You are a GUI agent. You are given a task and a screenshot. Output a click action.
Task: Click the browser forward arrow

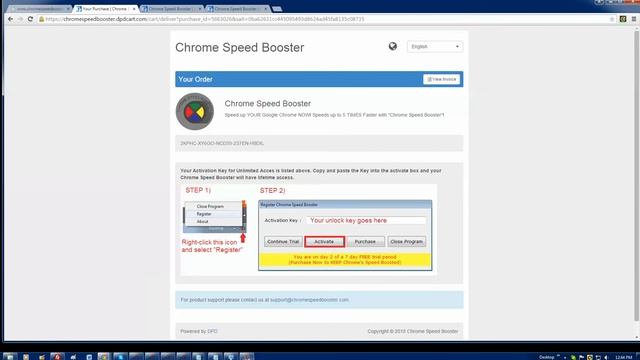tap(20, 19)
